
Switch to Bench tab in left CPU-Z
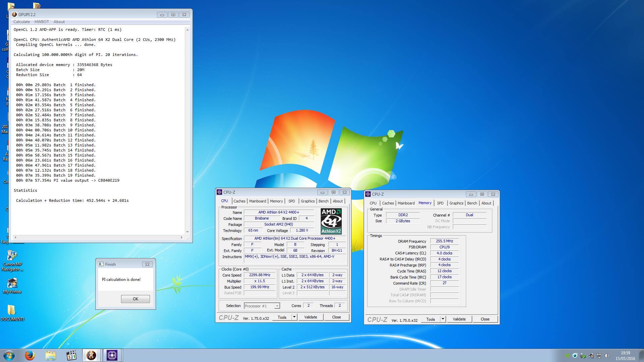[x=323, y=201]
